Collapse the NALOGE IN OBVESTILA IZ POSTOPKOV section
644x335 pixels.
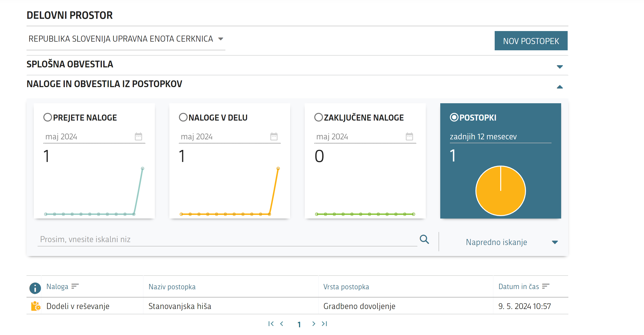click(x=559, y=87)
